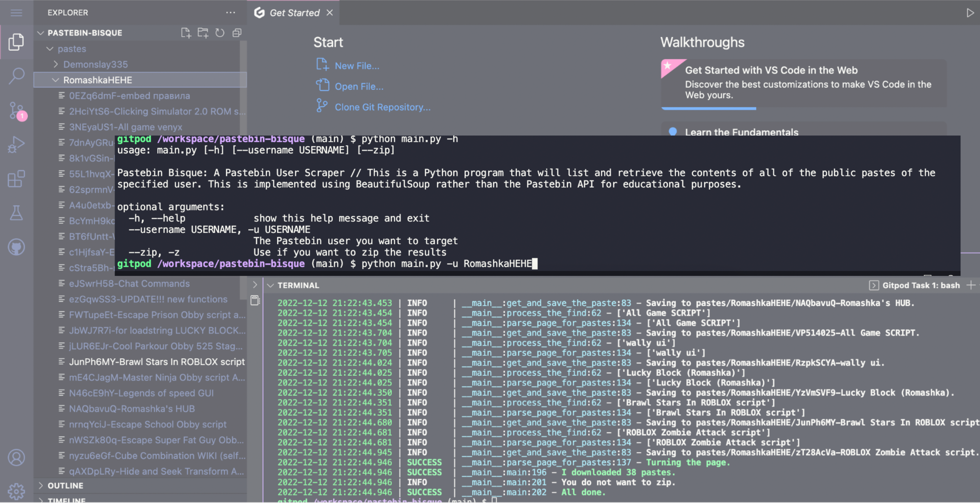Click the chevron left of the terminal panel
The width and height of the screenshot is (980, 503).
point(255,285)
